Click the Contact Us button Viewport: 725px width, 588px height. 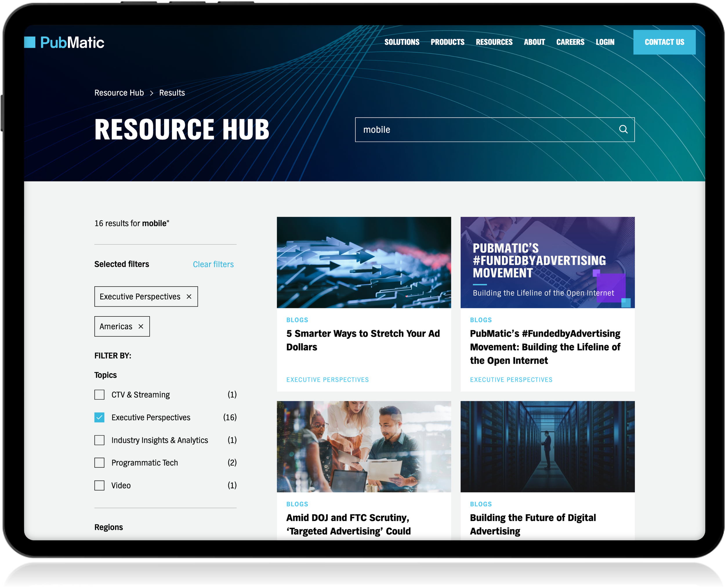(x=664, y=42)
